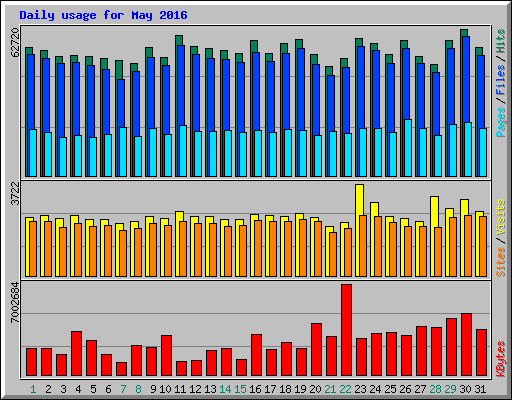The height and width of the screenshot is (400, 512).
Task: Click the red "KBytes" legend label
Action: tap(501, 359)
